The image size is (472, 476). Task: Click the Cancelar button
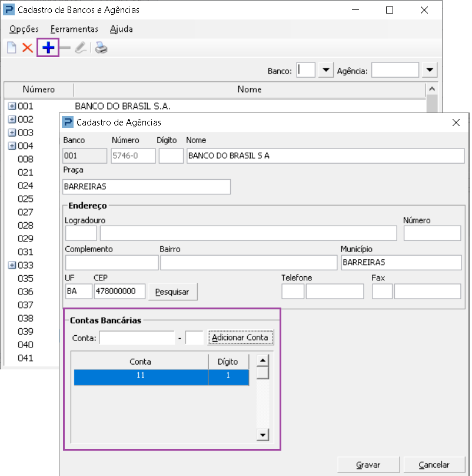[x=434, y=465]
